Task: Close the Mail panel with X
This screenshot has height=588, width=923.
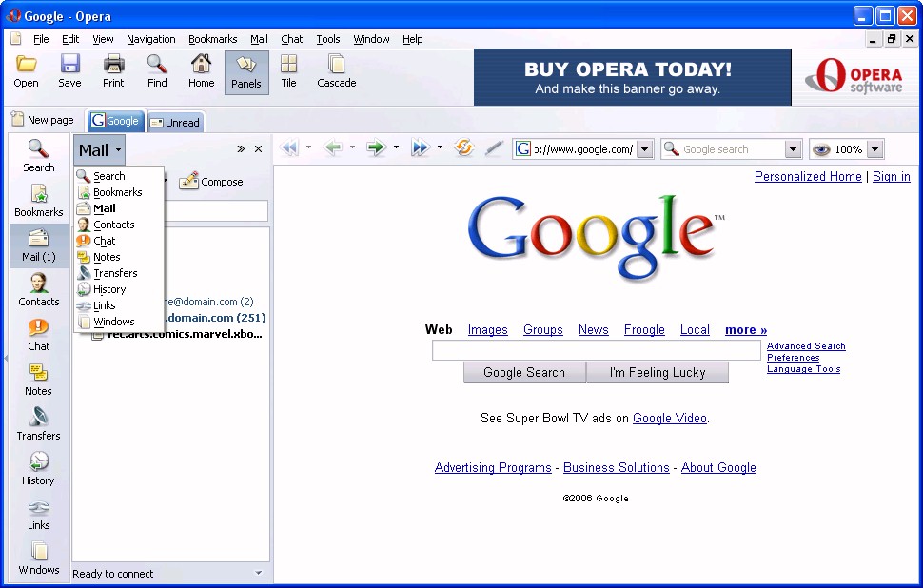Action: coord(258,149)
